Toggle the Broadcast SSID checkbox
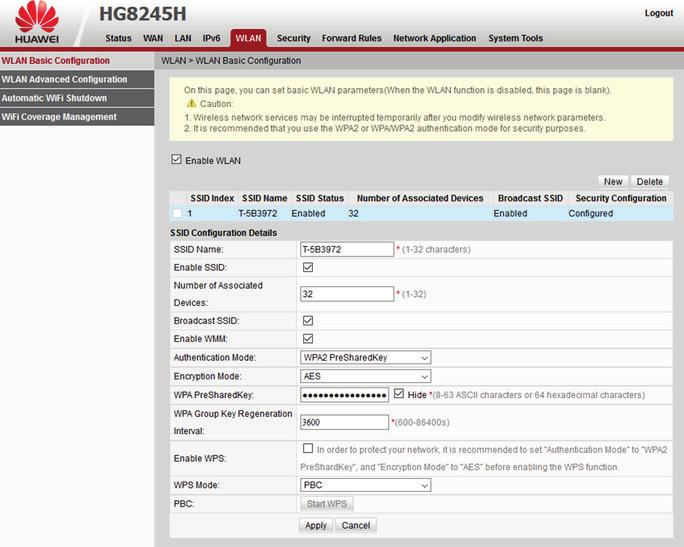This screenshot has height=547, width=684. (x=308, y=321)
